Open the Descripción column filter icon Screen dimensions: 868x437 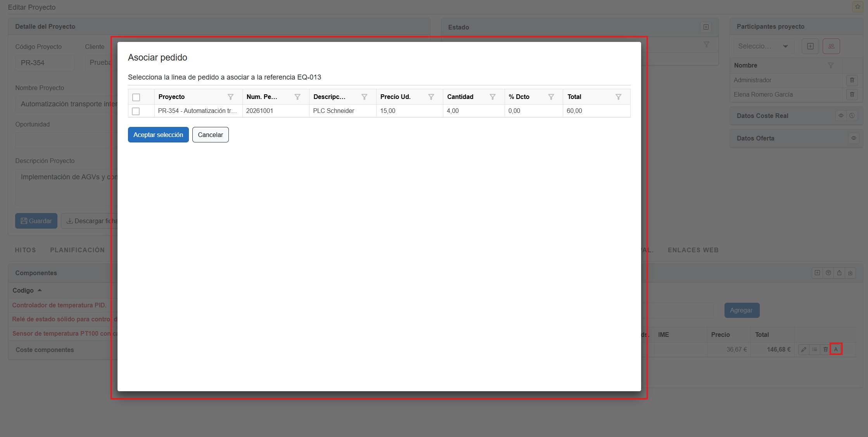pyautogui.click(x=364, y=97)
